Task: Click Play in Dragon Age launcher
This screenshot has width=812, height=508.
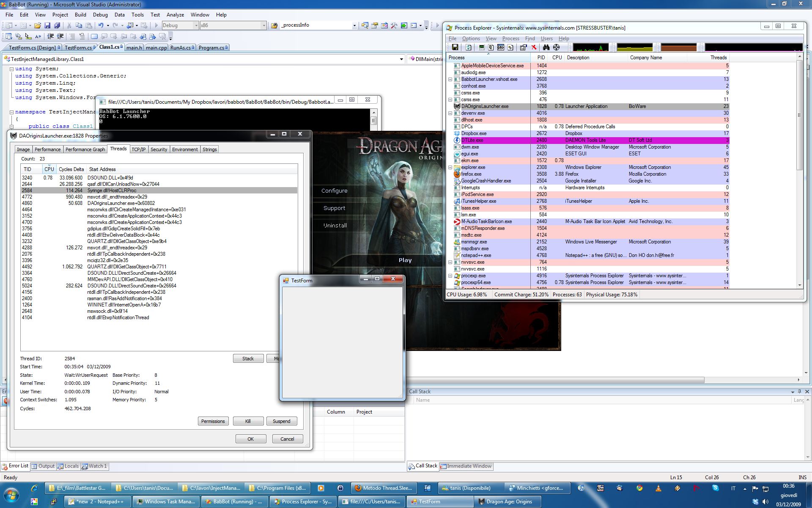Action: (405, 260)
